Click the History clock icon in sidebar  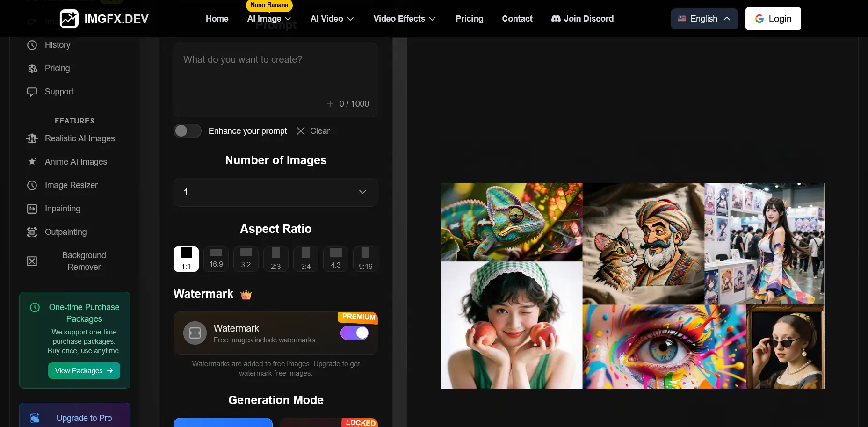32,45
